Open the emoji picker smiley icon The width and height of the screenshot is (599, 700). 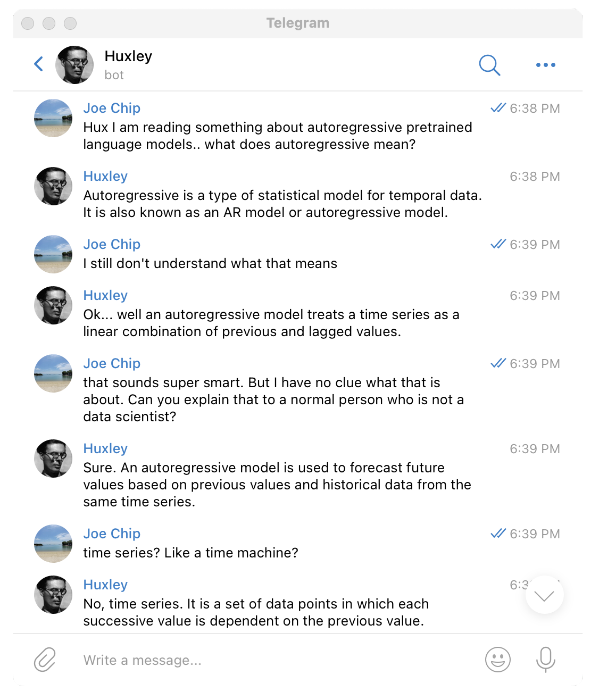click(498, 660)
